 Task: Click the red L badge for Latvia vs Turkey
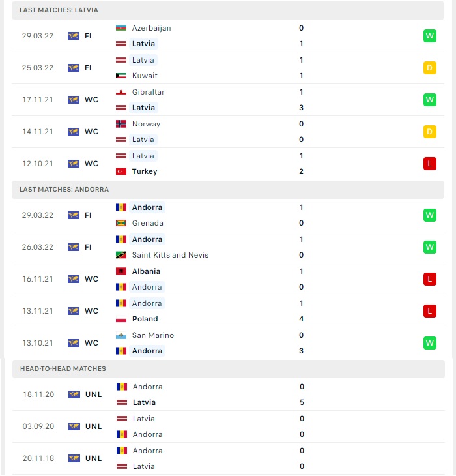(430, 164)
